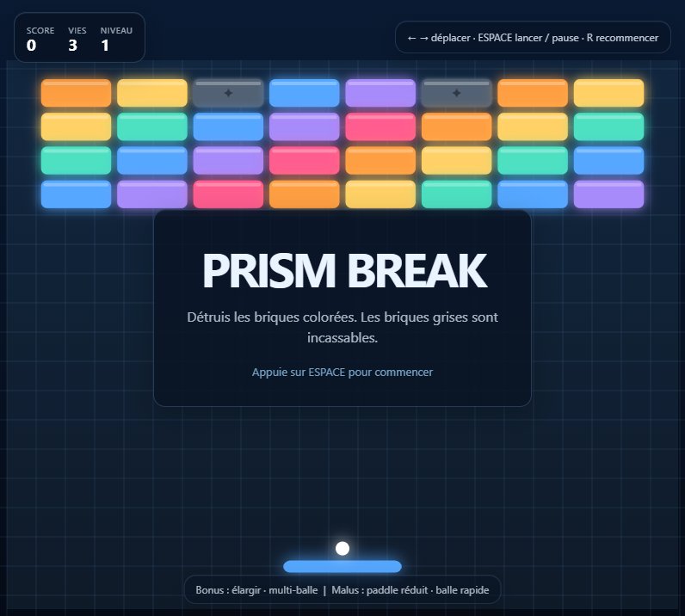Select the orange brick in the bottom row
Screen dimensions: 685x616
click(x=305, y=194)
